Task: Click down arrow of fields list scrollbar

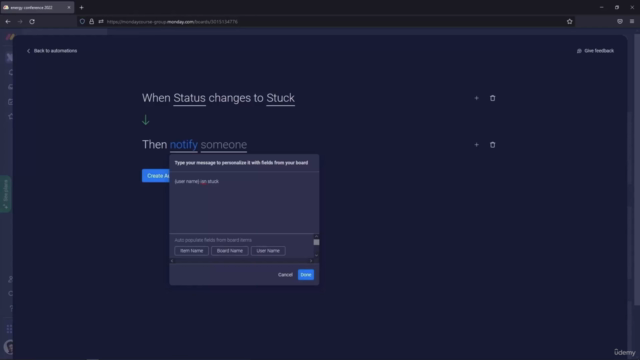Action: (x=316, y=256)
